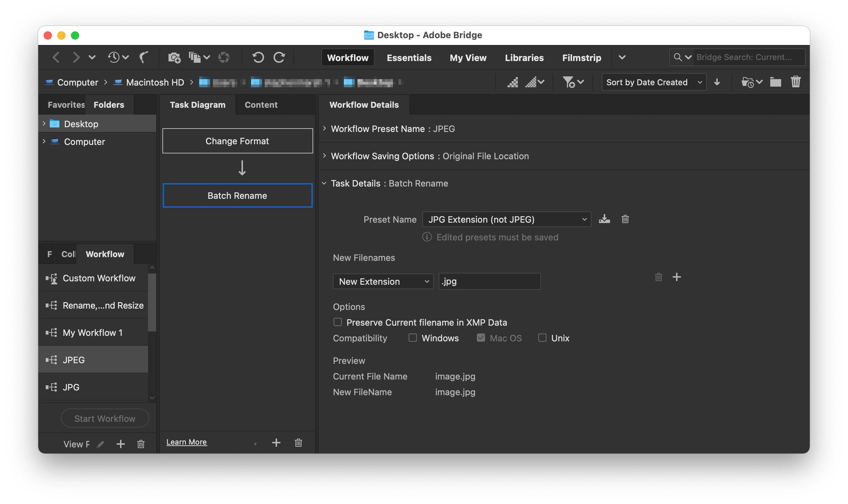Enable Preserve Current filename in XMP Data
The height and width of the screenshot is (504, 848).
[338, 322]
